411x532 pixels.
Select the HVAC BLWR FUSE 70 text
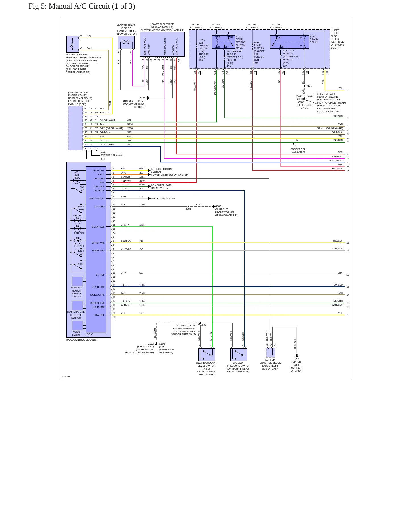[x=259, y=45]
